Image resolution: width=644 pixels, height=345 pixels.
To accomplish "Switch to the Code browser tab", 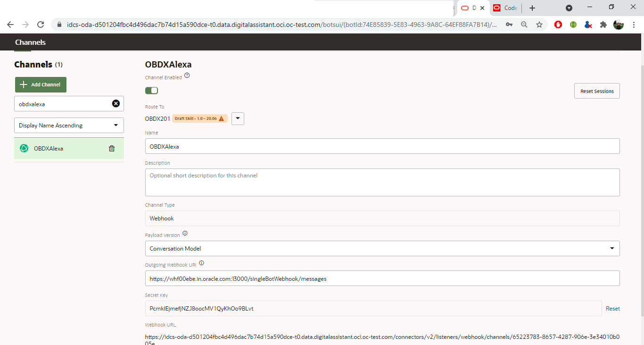I will pyautogui.click(x=505, y=8).
